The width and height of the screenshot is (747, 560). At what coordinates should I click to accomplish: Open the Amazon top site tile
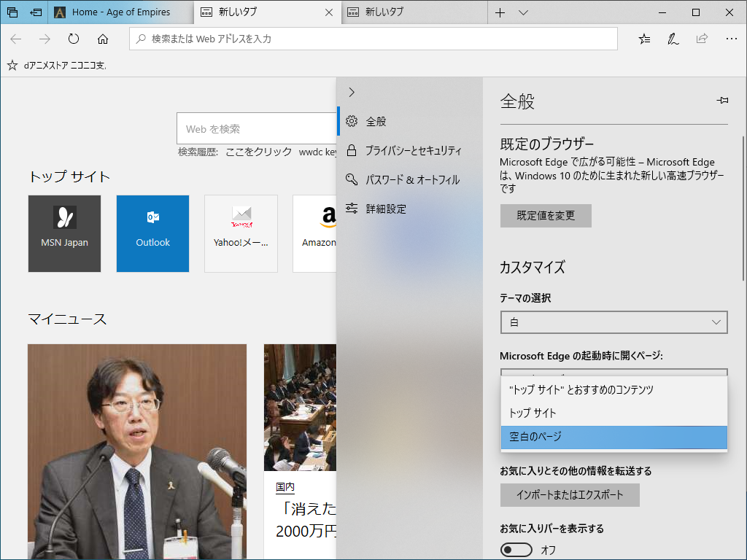(314, 233)
